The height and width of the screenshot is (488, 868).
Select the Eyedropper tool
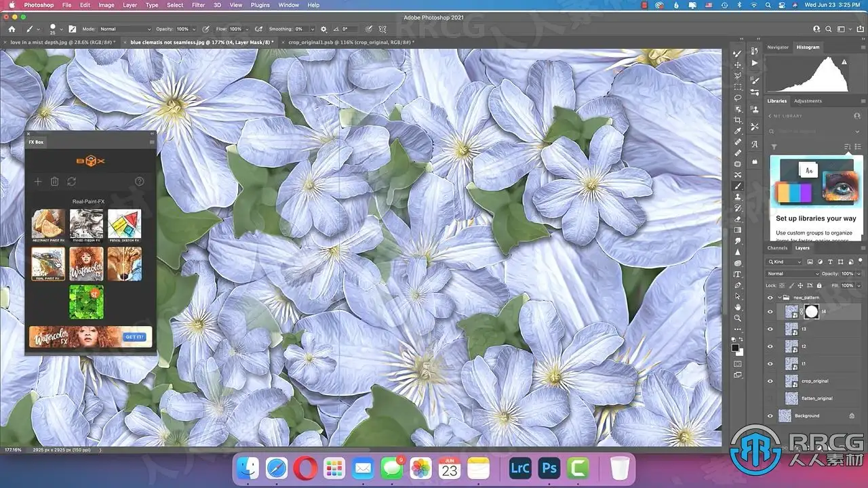click(x=738, y=131)
